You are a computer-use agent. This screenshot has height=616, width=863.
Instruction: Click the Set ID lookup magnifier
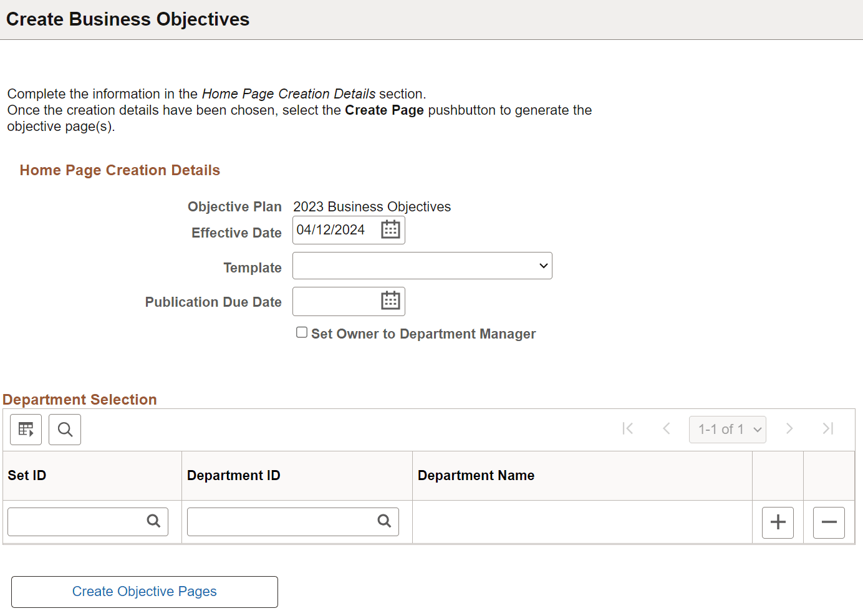[x=153, y=521]
